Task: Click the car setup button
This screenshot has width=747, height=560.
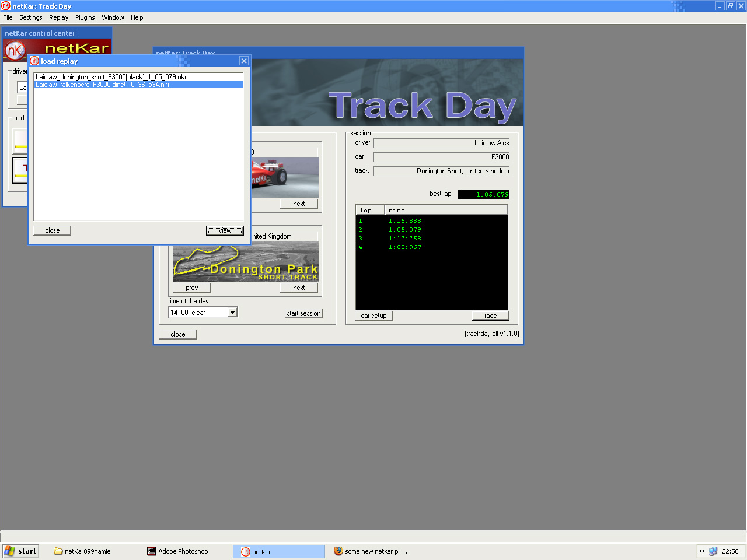Action: pos(373,316)
